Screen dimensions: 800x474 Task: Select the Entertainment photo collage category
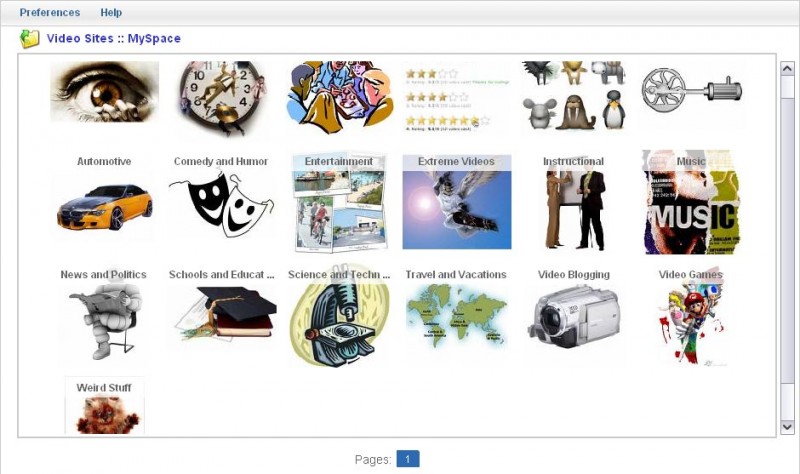(339, 203)
